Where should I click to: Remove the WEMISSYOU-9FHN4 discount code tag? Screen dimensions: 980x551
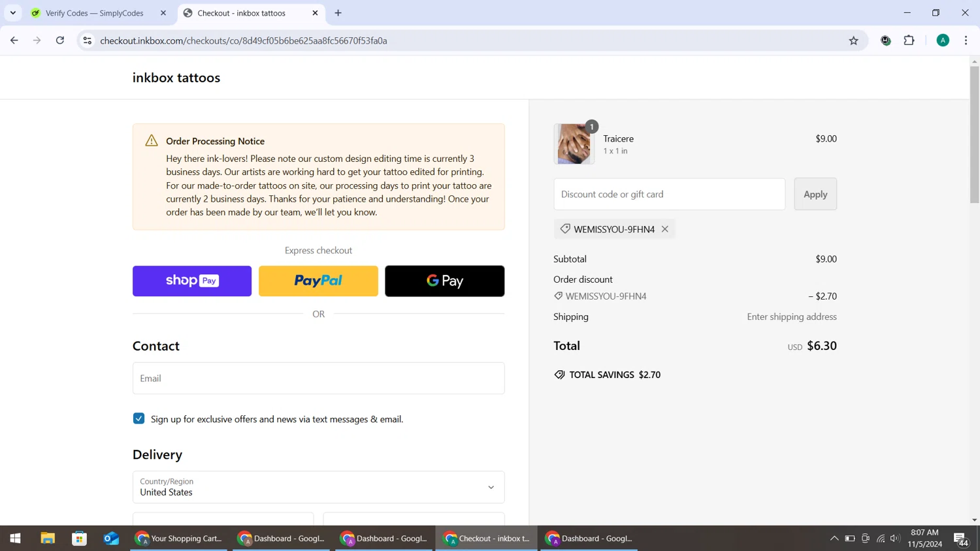(664, 229)
